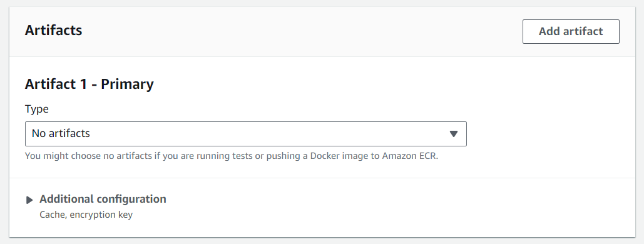The image size is (644, 244).
Task: Click the word configuration in the expander title
Action: coord(131,199)
